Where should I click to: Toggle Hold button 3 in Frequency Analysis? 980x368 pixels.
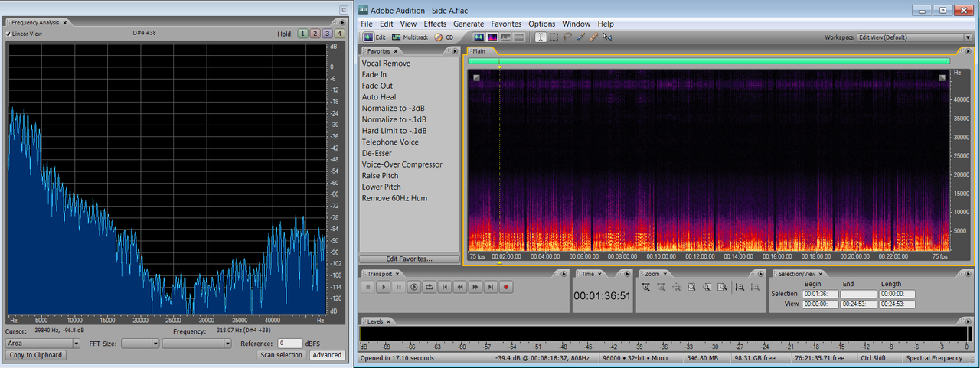pyautogui.click(x=327, y=34)
